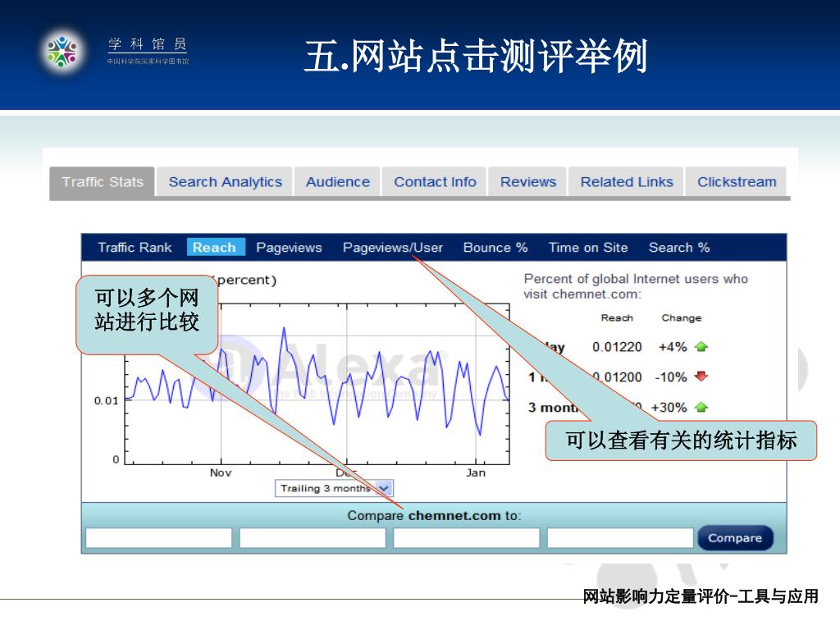Click the slide title text 五.网站点击测评举例
This screenshot has width=840, height=630.
(476, 56)
